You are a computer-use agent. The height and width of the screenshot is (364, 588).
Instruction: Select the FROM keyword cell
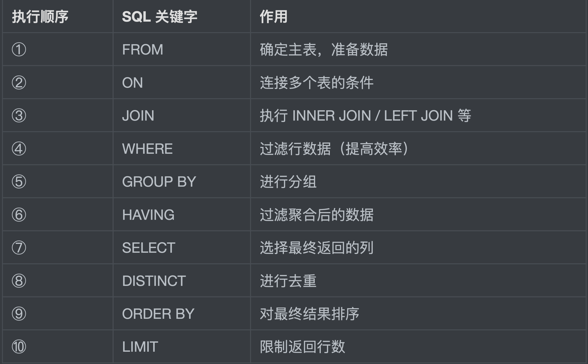click(142, 49)
